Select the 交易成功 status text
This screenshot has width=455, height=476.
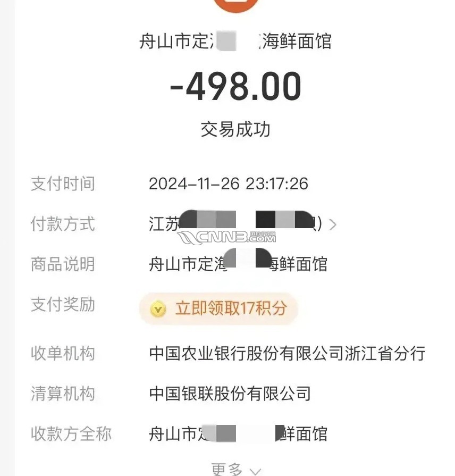[x=235, y=129]
